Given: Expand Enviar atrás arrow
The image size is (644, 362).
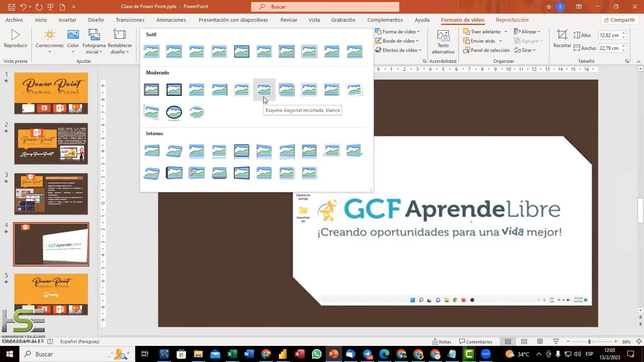Looking at the screenshot, I should click(500, 41).
